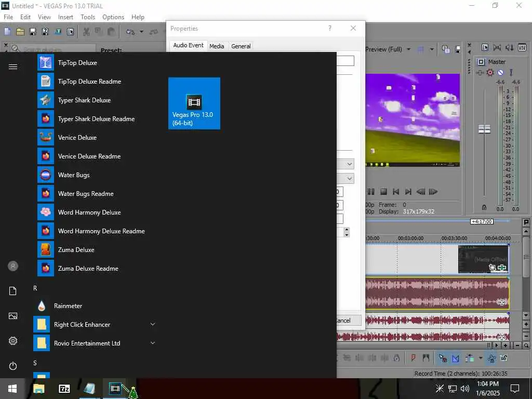
Task: Close the Properties dialog
Action: (x=353, y=28)
